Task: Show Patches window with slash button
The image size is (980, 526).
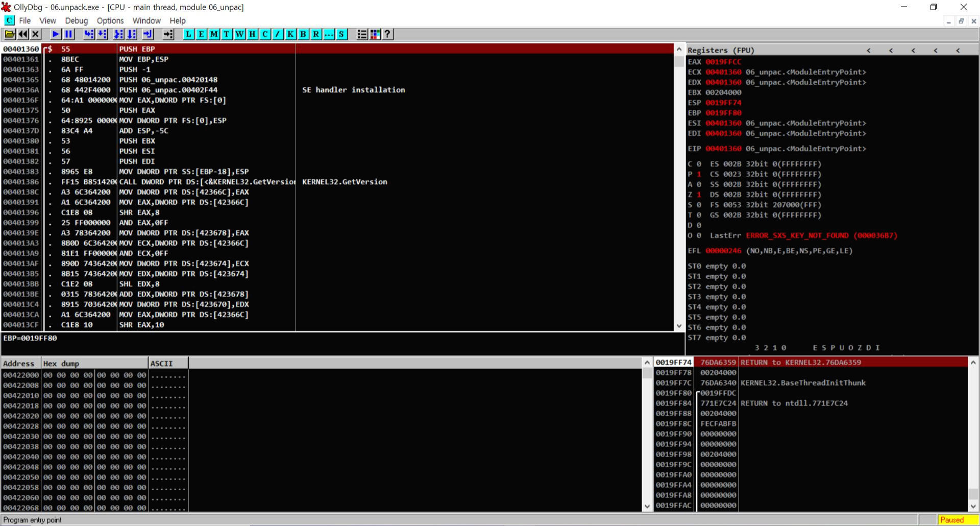Action: [278, 34]
